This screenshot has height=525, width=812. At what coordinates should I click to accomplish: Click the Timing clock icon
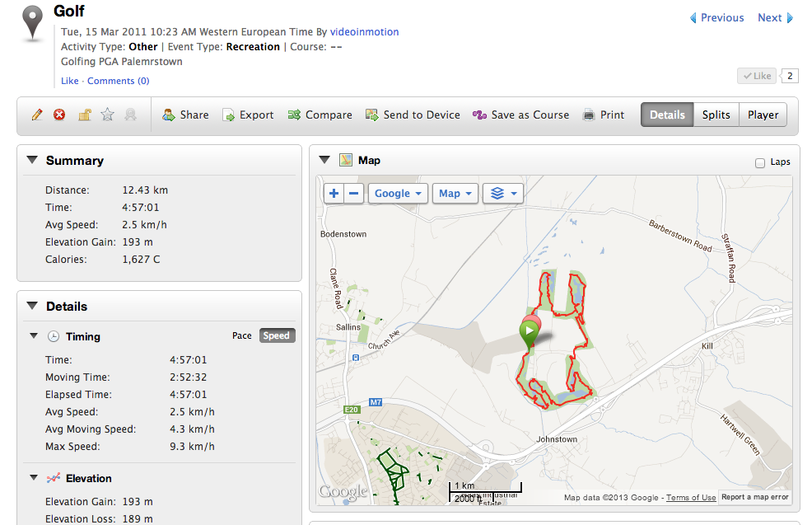[54, 336]
